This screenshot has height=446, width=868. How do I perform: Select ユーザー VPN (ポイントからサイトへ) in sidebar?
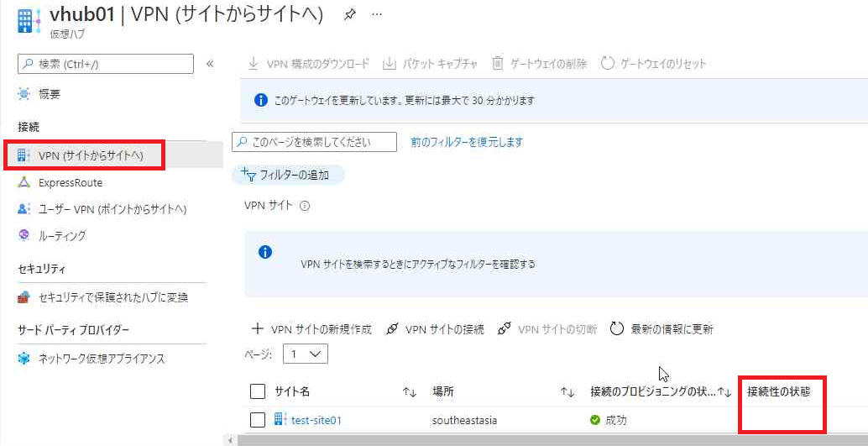[112, 209]
